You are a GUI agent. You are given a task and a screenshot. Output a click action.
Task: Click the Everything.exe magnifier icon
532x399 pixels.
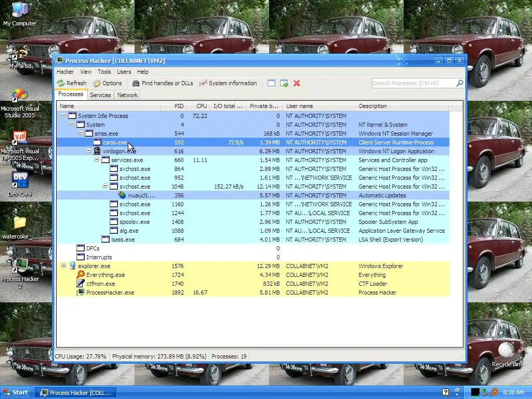(x=81, y=274)
